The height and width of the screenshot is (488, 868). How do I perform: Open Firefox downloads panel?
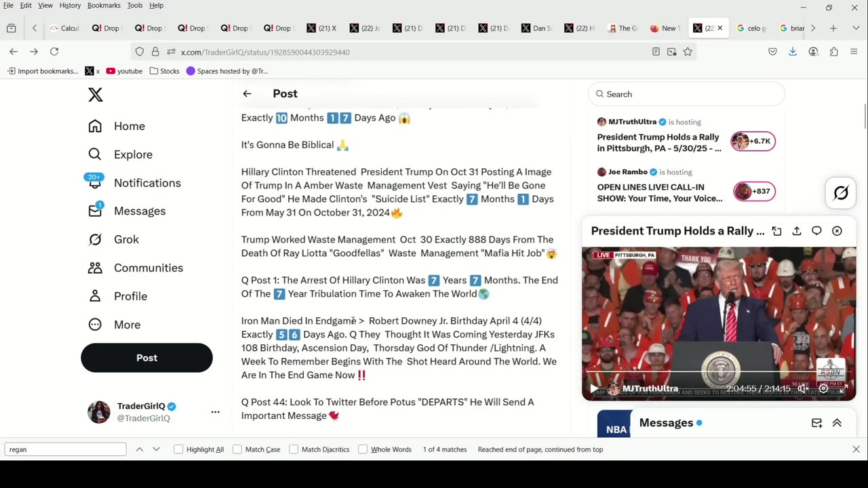pyautogui.click(x=793, y=52)
